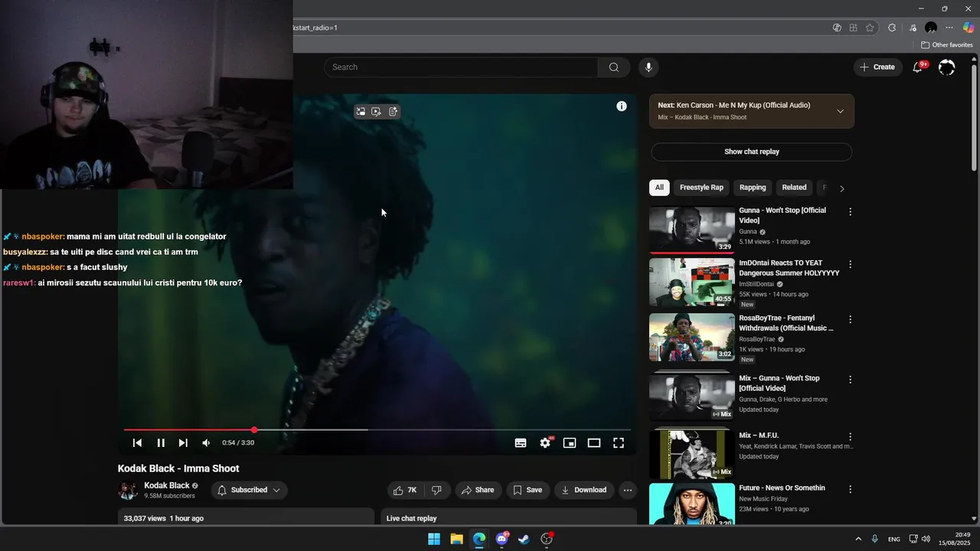This screenshot has width=980, height=551.
Task: Click Show chat replay
Action: [751, 152]
